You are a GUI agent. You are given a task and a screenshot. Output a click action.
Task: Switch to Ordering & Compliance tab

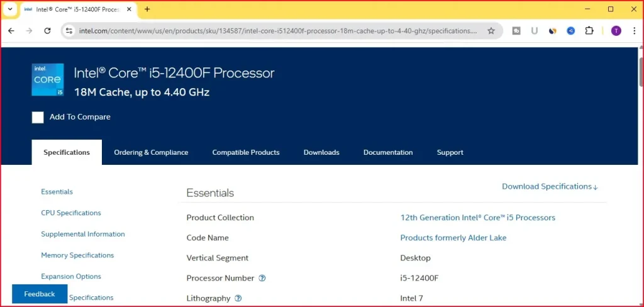151,152
